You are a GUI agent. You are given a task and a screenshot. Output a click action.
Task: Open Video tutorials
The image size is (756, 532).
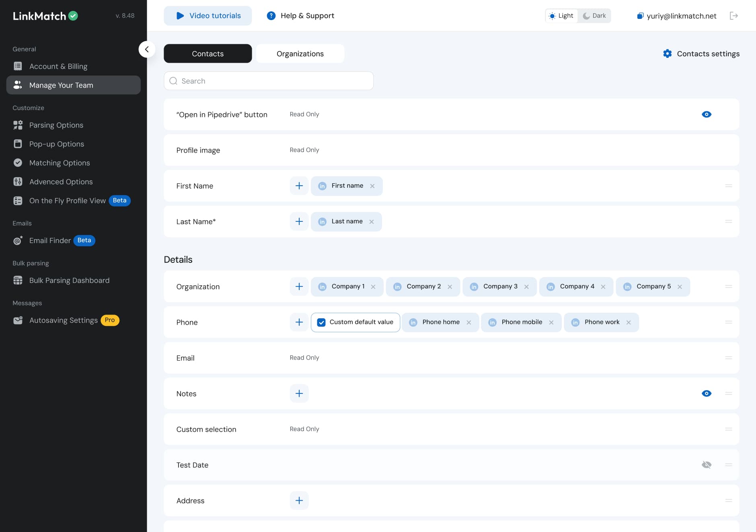click(207, 16)
